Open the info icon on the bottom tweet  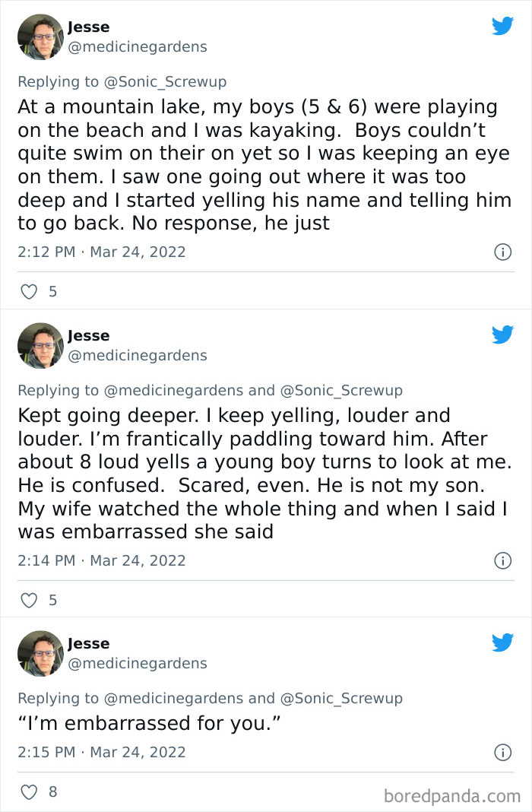503,753
